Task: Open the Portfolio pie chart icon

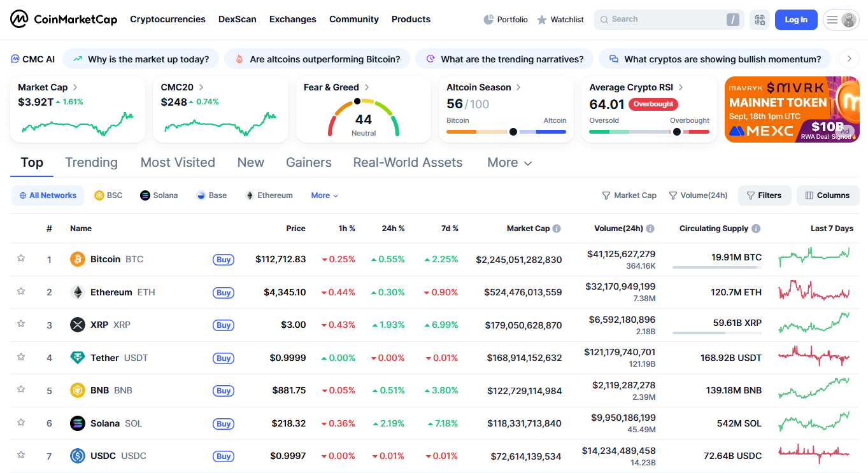Action: [x=488, y=20]
